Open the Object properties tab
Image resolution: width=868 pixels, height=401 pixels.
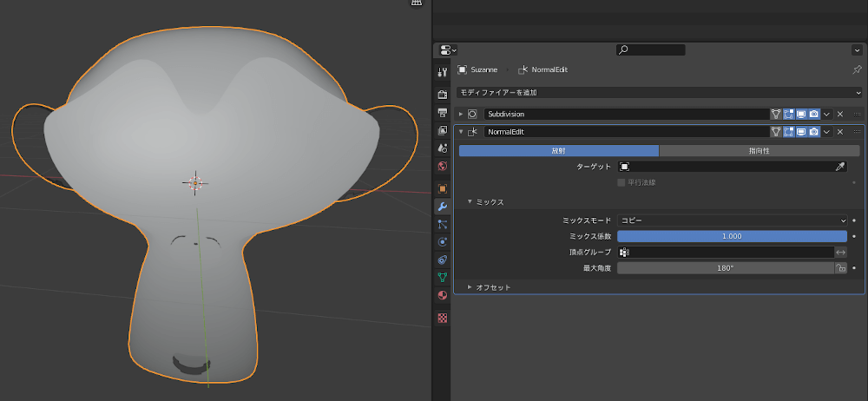pos(442,188)
